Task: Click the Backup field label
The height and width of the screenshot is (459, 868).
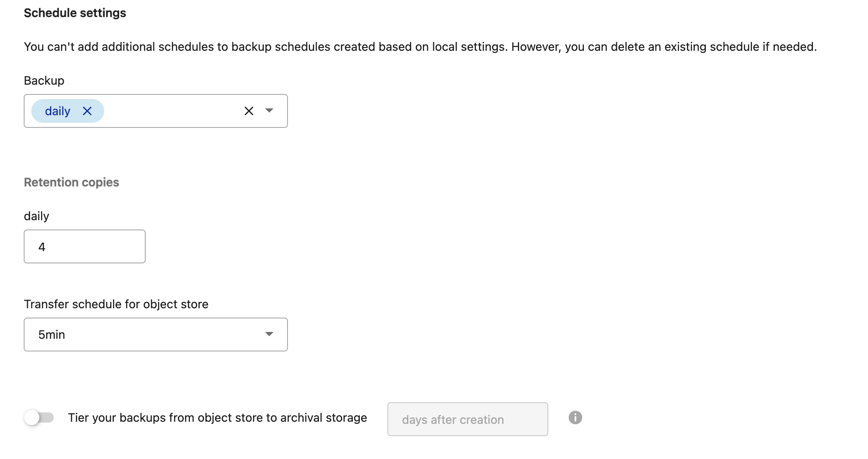Action: pyautogui.click(x=44, y=80)
